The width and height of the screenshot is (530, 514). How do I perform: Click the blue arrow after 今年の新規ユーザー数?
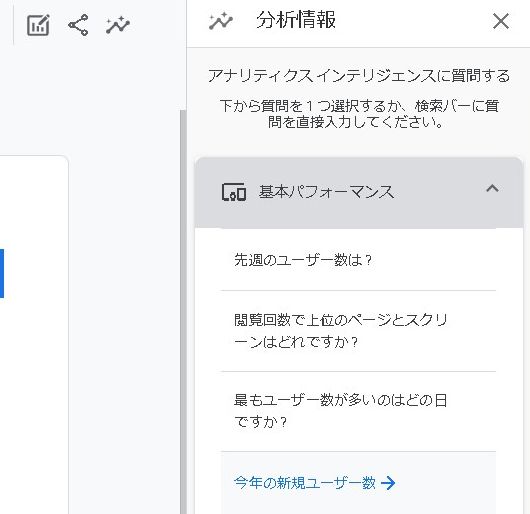click(388, 483)
